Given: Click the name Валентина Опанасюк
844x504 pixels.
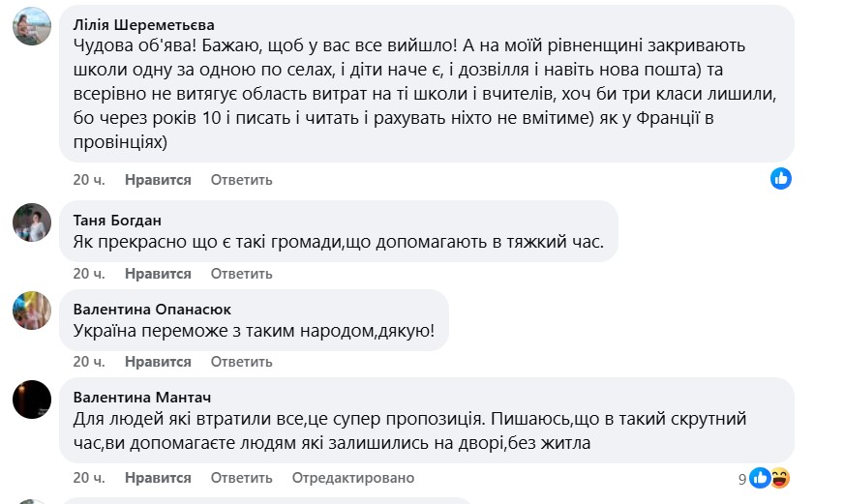Looking at the screenshot, I should pyautogui.click(x=152, y=309).
